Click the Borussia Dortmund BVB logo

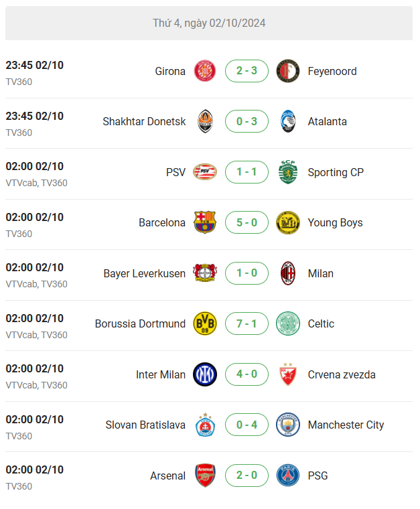[x=205, y=323]
